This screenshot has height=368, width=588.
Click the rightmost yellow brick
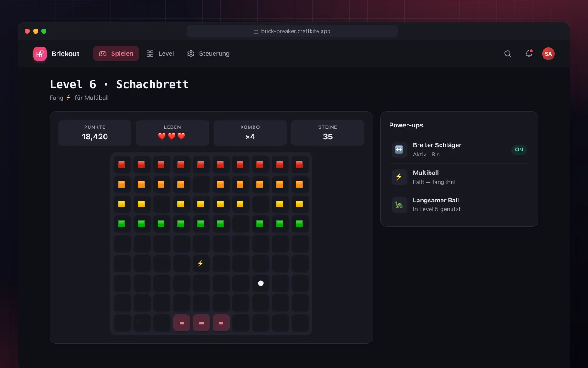[x=300, y=204]
